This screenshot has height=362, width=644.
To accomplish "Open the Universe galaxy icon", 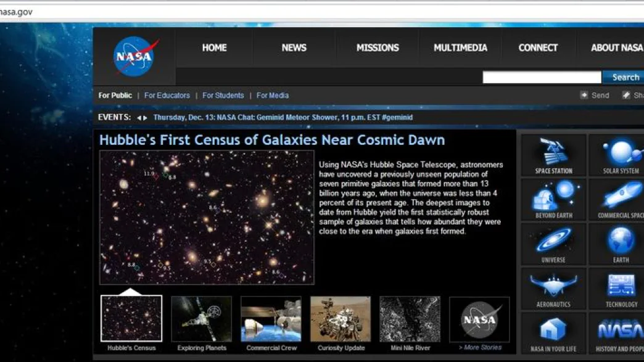I will point(554,244).
